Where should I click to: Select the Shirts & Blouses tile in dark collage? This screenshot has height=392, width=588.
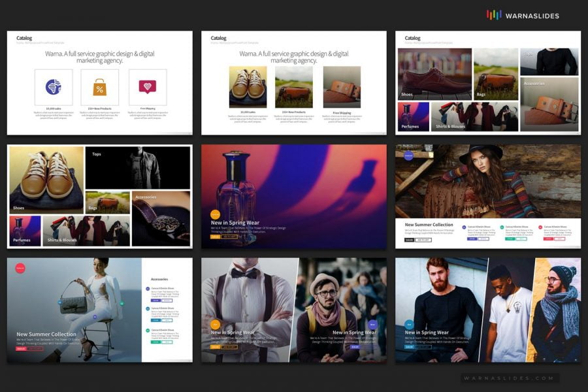coord(86,231)
